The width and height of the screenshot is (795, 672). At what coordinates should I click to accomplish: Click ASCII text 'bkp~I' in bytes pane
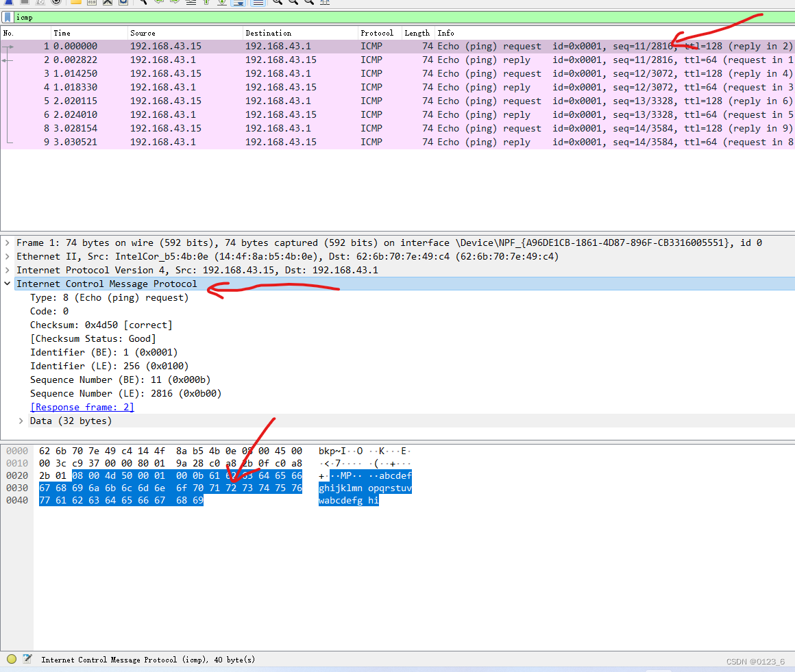(332, 451)
